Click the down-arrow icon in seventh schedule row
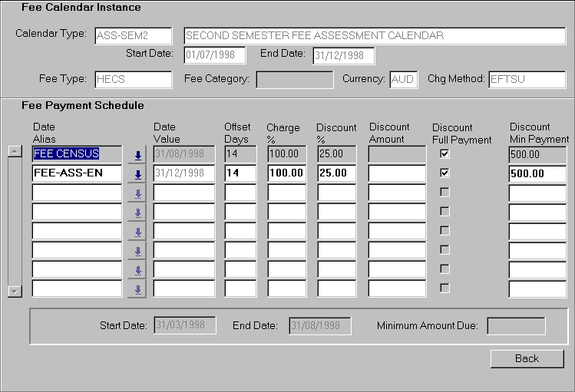Image resolution: width=575 pixels, height=392 pixels. (137, 270)
